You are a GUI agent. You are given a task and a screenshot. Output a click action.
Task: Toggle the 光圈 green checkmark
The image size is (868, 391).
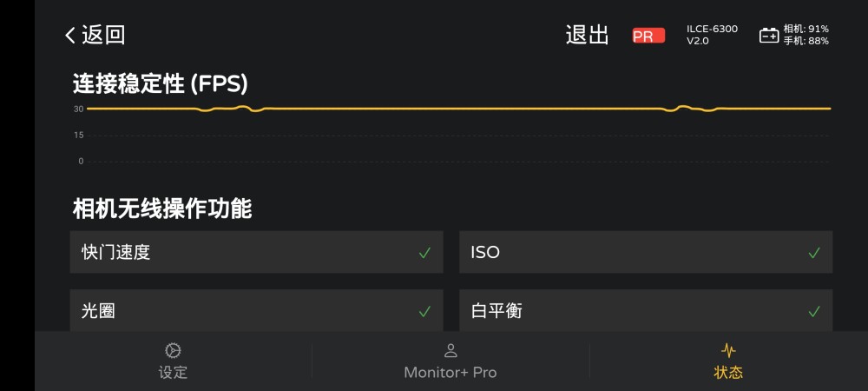click(x=424, y=311)
